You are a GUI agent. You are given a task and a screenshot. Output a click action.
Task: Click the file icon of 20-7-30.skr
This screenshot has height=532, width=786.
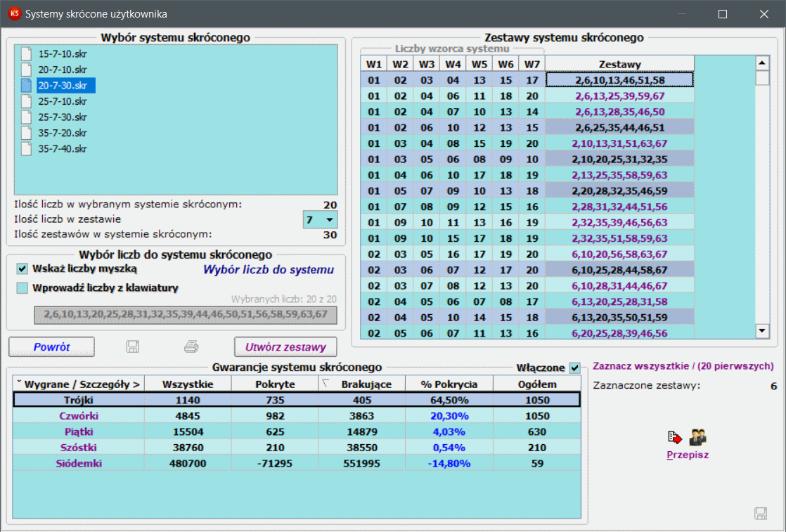pyautogui.click(x=26, y=86)
